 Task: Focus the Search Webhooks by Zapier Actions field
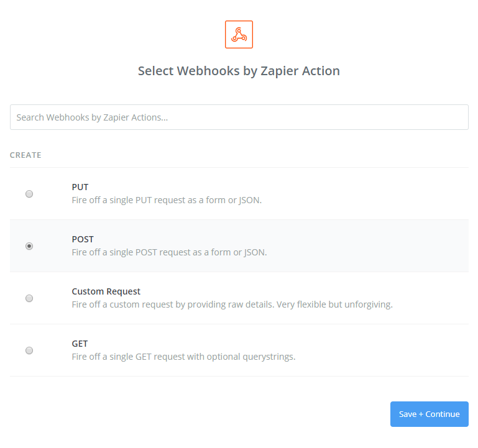tap(239, 117)
